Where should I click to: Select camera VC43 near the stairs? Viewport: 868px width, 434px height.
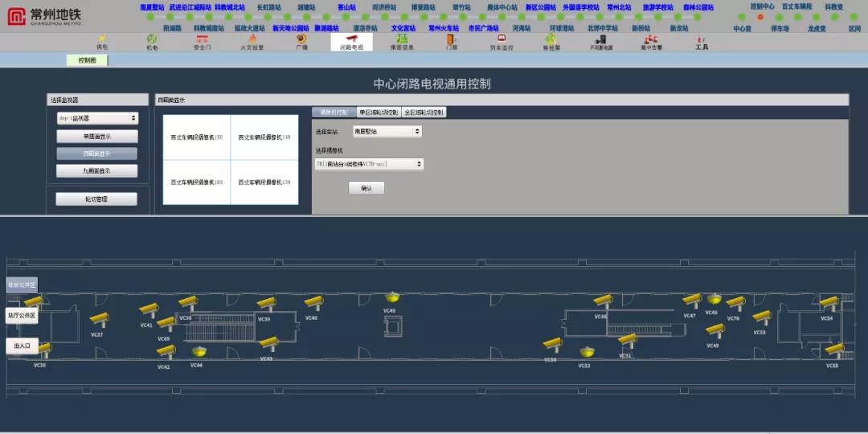click(x=269, y=343)
